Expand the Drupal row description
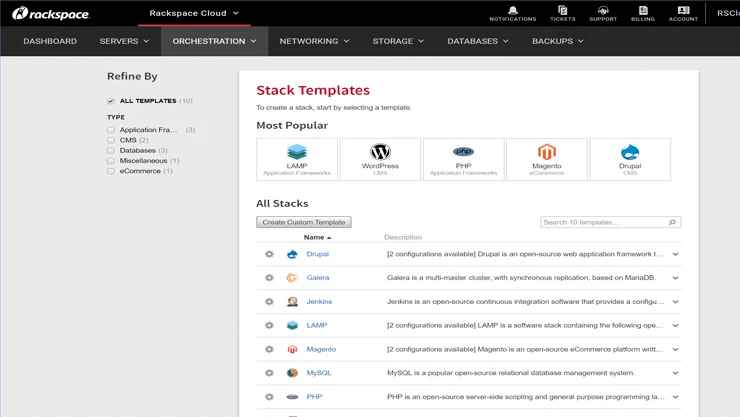Viewport: 740px width, 417px height. coord(675,254)
